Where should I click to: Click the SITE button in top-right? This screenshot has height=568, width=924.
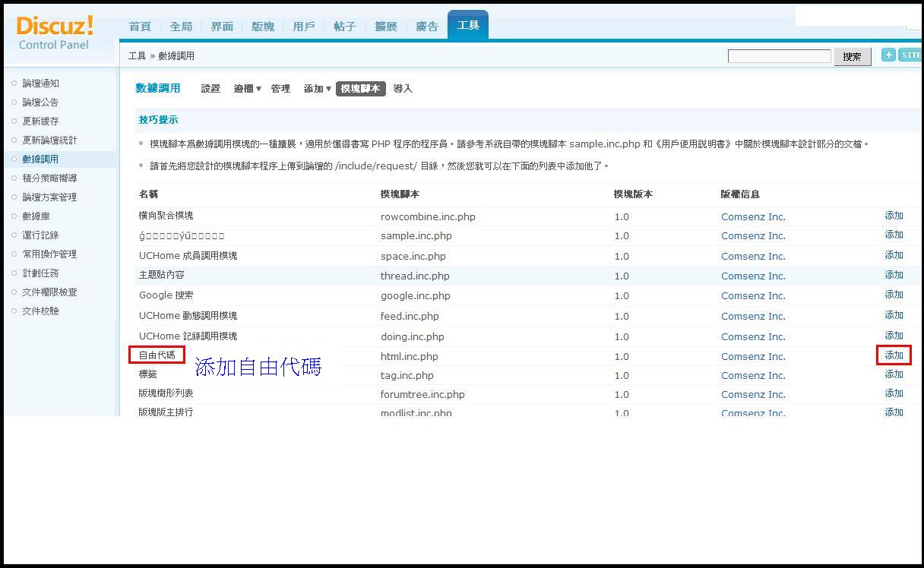[910, 55]
